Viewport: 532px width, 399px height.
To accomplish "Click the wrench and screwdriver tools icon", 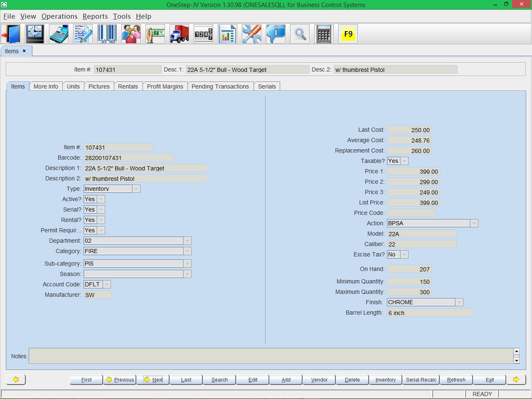I will point(251,34).
